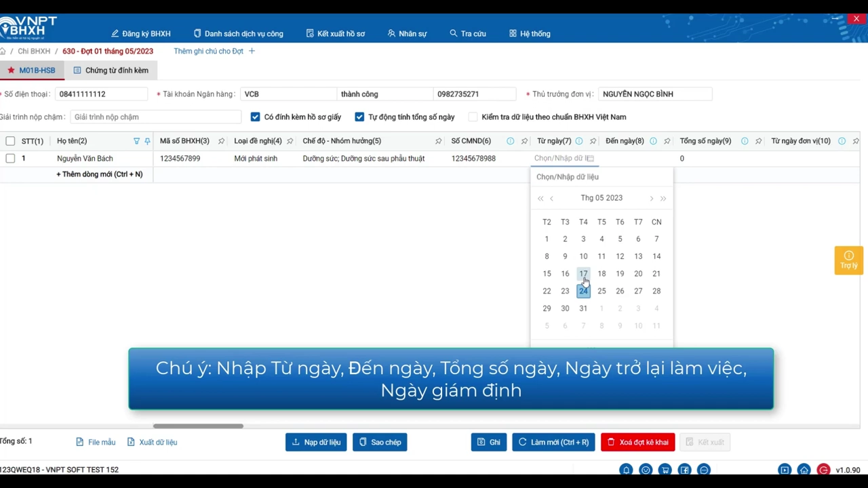This screenshot has height=488, width=868.
Task: Click the horizontal scrollbar under the table
Action: click(198, 426)
